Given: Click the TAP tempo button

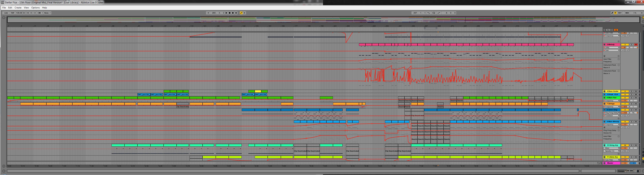Looking at the screenshot, I should [12, 13].
